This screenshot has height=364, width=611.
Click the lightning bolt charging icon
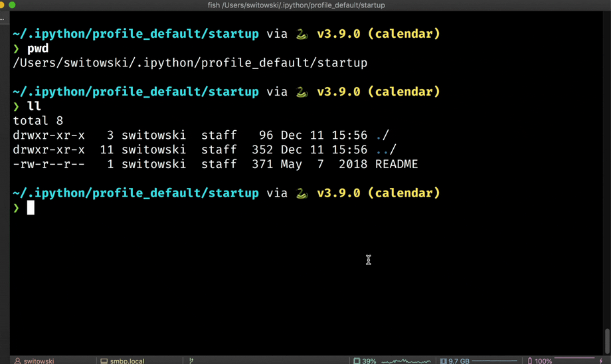(601, 361)
